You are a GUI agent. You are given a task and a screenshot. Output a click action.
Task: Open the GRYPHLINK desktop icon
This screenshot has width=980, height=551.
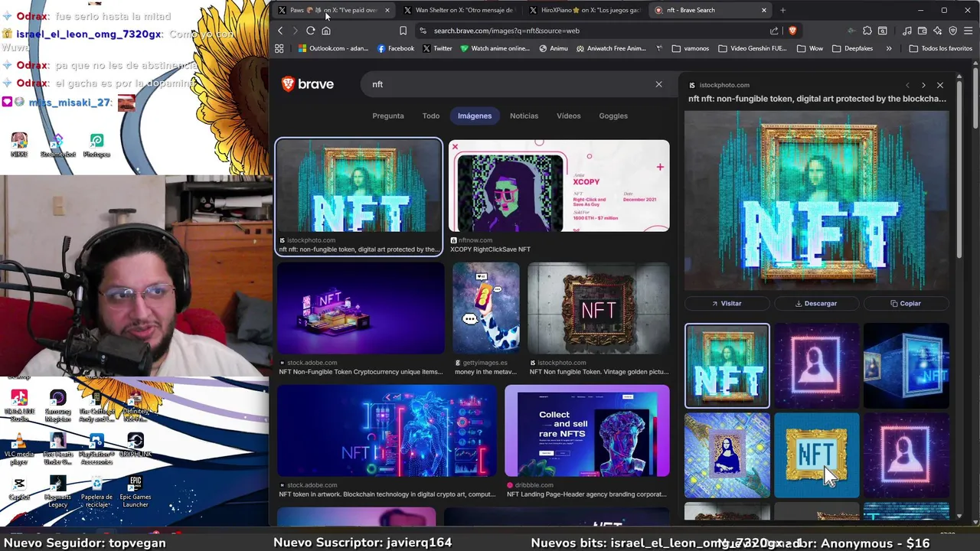click(x=136, y=445)
